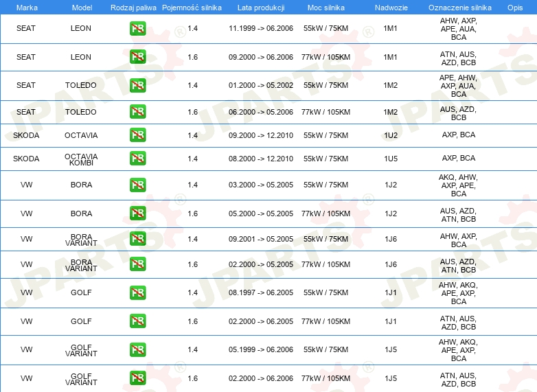The width and height of the screenshot is (537, 392).
Task: Click the Lata produkcji column header
Action: tap(261, 8)
